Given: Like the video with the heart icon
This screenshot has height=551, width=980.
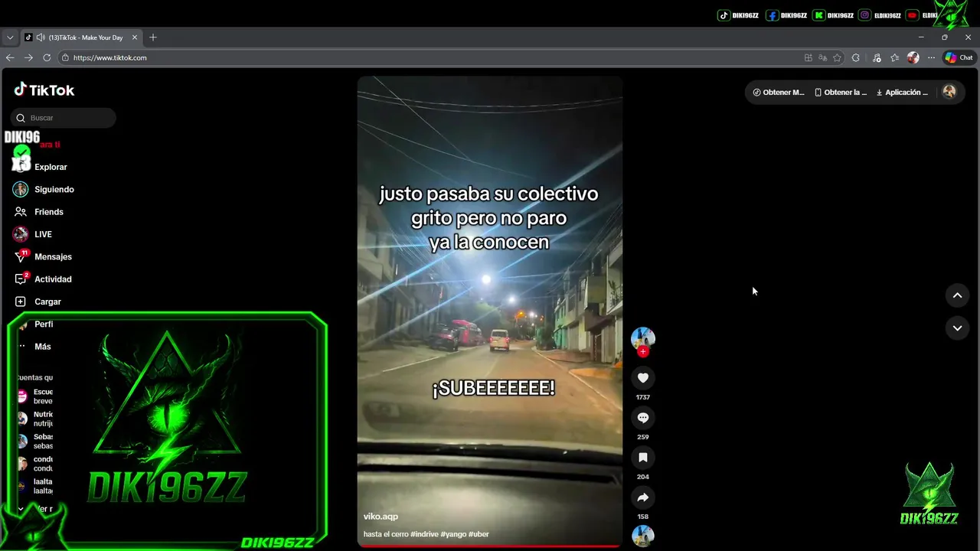Looking at the screenshot, I should [x=643, y=378].
